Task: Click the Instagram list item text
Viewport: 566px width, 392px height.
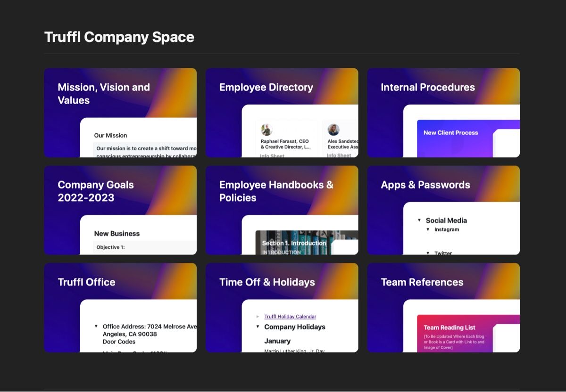Action: [447, 229]
